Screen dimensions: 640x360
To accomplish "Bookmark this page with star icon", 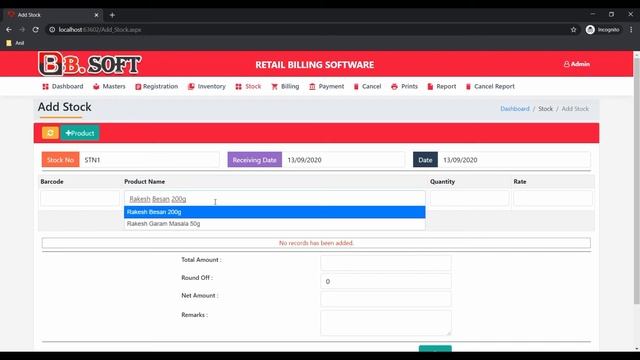I will [x=573, y=29].
